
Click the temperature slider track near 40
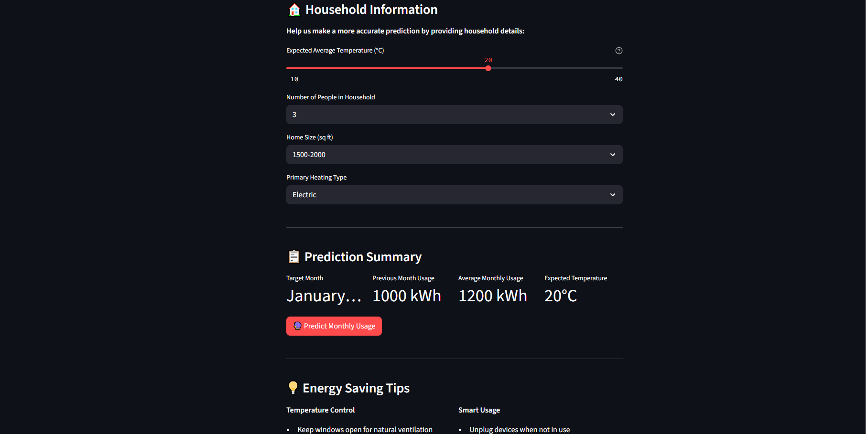617,68
